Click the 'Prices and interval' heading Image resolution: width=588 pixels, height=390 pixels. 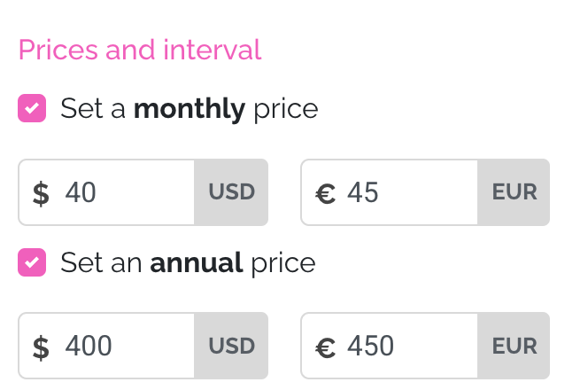point(140,50)
